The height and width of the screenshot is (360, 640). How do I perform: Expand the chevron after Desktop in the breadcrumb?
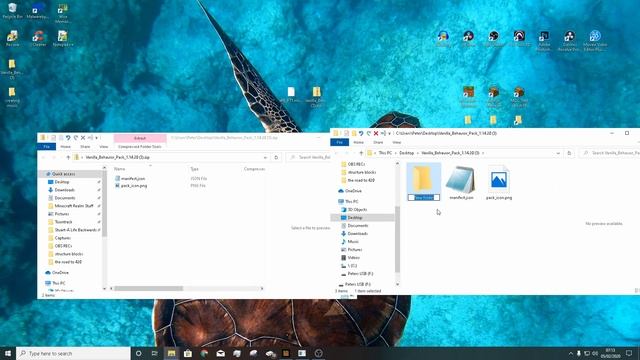coord(418,153)
